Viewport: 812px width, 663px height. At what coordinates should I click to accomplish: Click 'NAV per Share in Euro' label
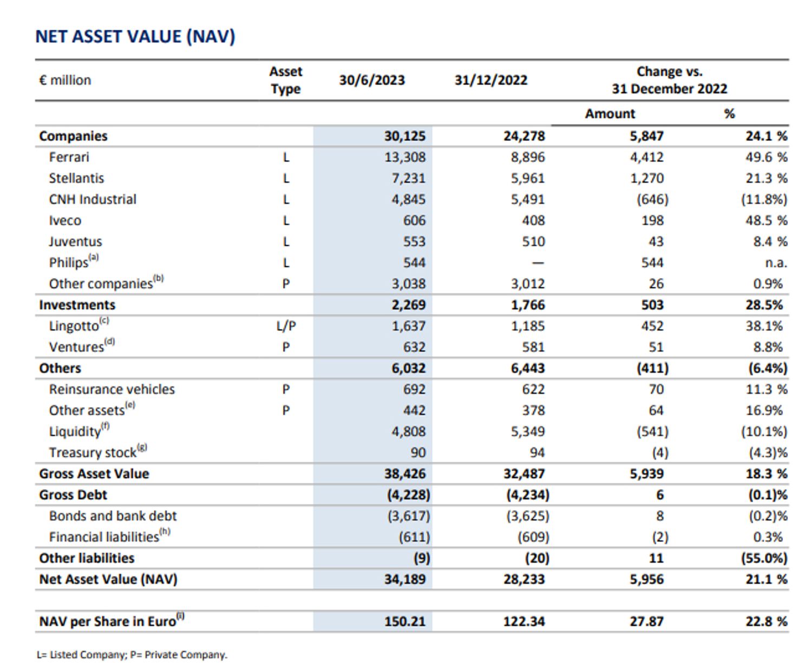tap(112, 621)
